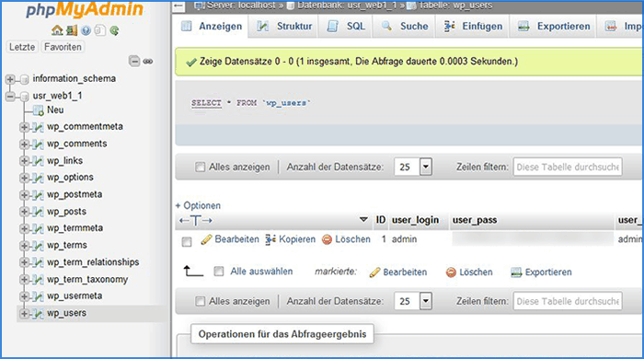Tick the lower Alles anzeigen checkbox

[x=200, y=301]
